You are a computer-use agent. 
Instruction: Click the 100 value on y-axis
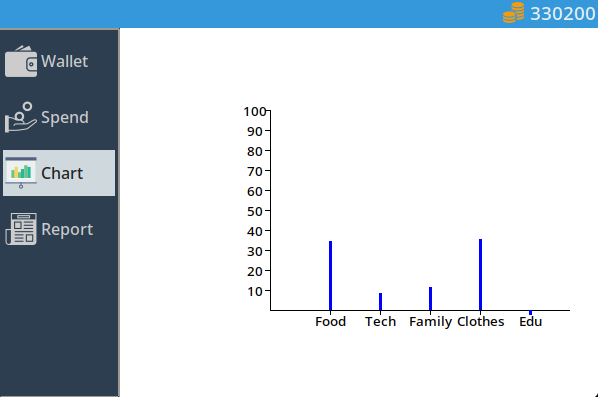pos(254,112)
